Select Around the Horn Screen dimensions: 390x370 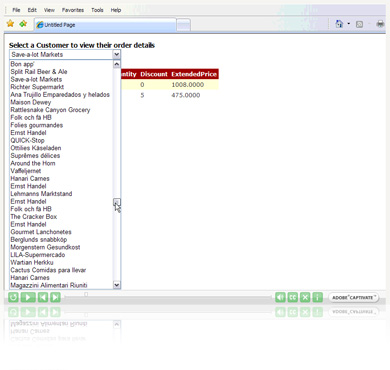click(x=33, y=163)
